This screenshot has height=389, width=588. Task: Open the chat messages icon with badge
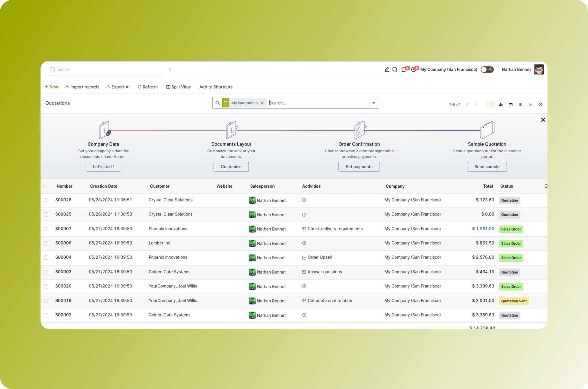(x=404, y=69)
